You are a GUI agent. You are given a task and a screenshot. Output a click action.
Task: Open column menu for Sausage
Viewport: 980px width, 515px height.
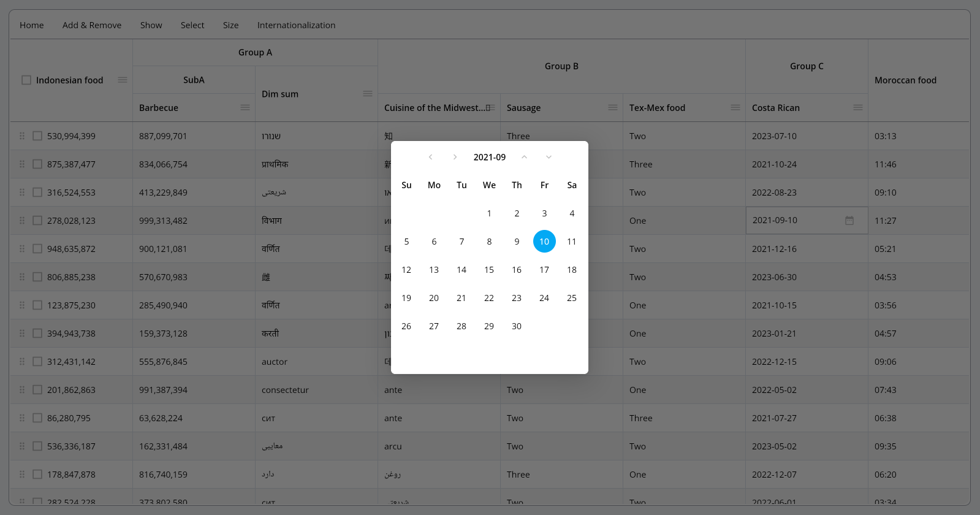tap(613, 108)
